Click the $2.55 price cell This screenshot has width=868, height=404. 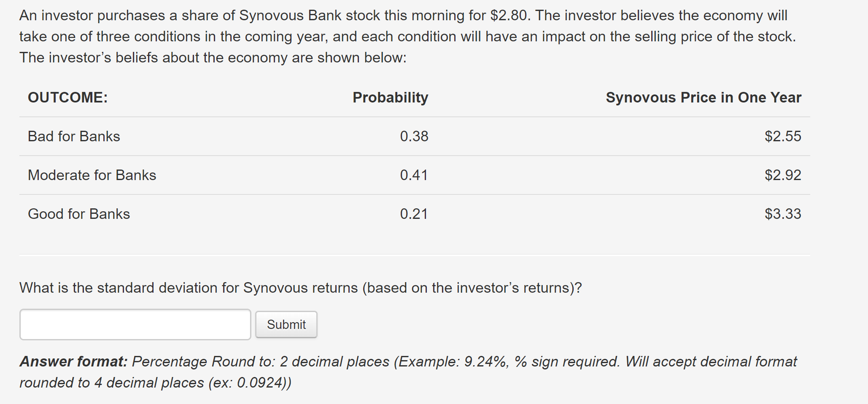[x=783, y=136]
